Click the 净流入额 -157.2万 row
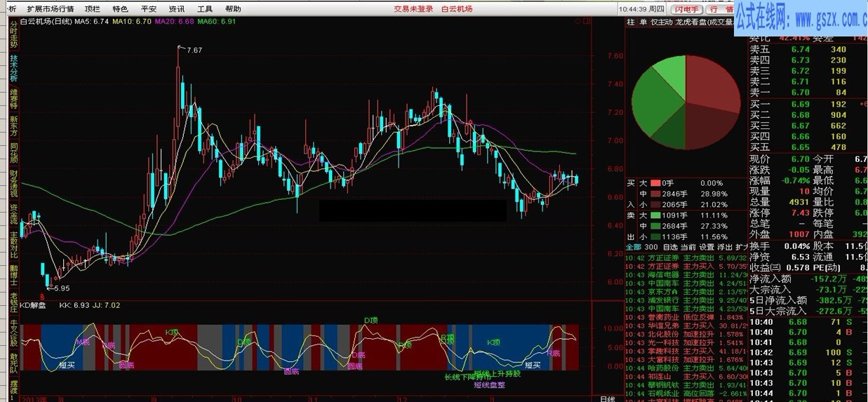The image size is (868, 402). coord(808,279)
